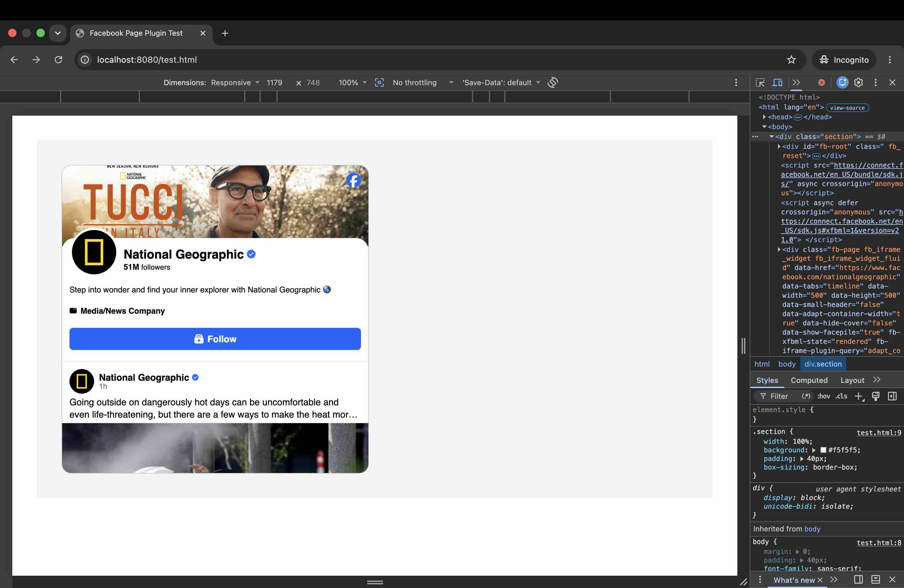Select html in the breadcrumb
The image size is (904, 588).
[x=762, y=364]
